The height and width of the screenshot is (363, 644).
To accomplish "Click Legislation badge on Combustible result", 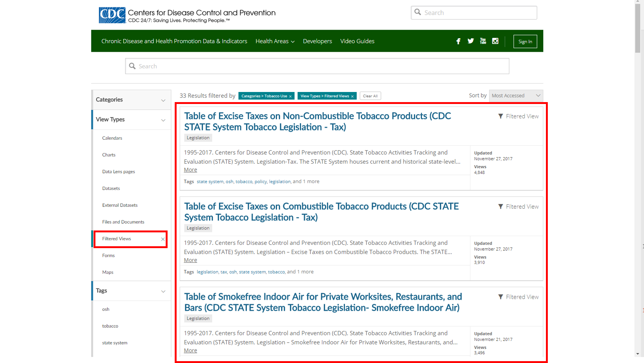I will pos(198,228).
